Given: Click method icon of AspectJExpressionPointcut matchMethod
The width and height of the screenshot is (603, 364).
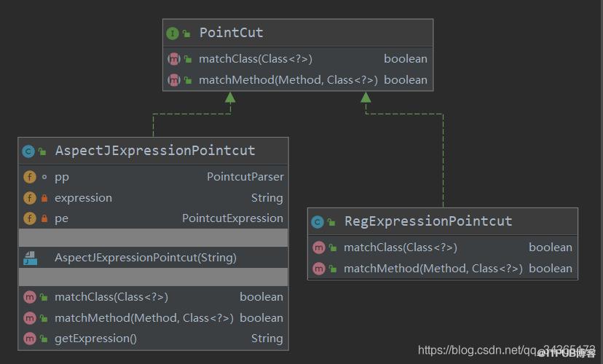Looking at the screenshot, I should click(30, 318).
